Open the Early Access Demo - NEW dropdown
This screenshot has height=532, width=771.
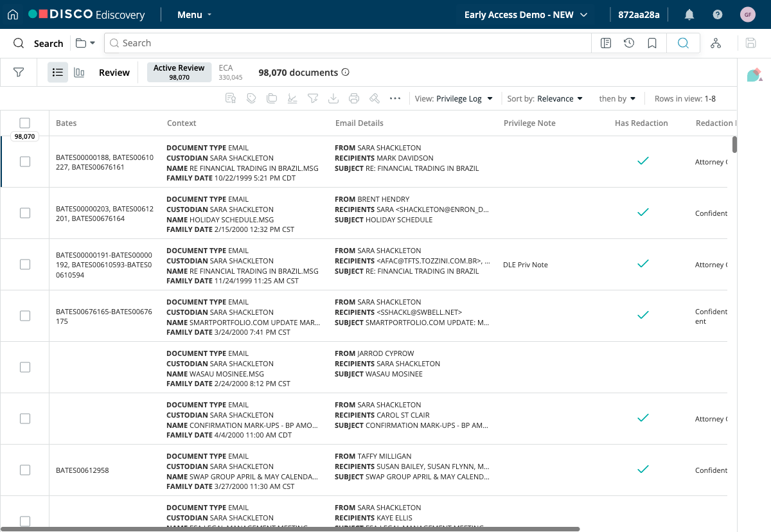[526, 14]
